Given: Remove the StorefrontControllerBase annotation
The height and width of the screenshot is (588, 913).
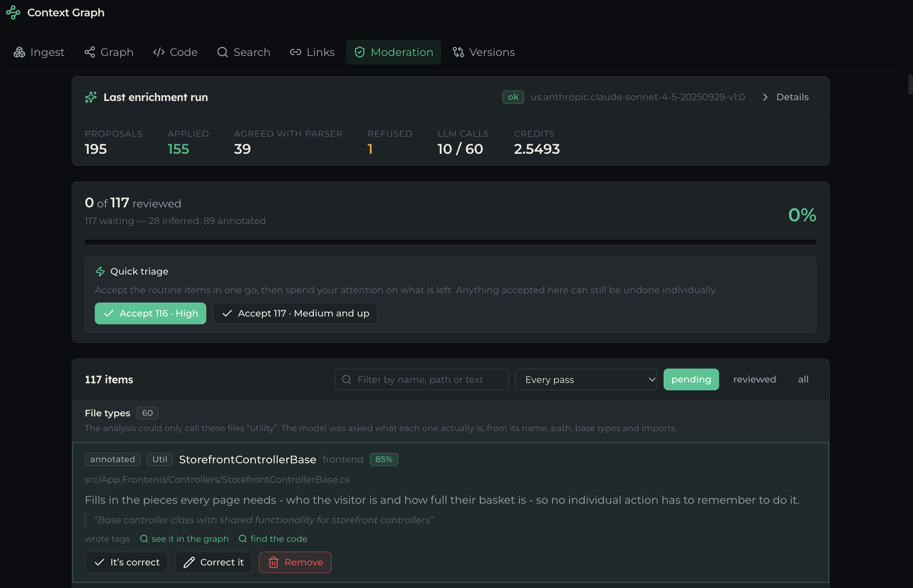Looking at the screenshot, I should (295, 562).
